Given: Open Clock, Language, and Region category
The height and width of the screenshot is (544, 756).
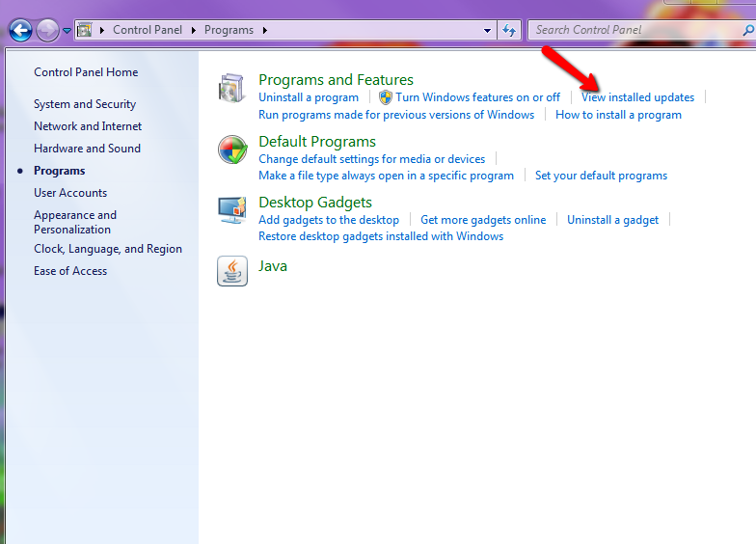Looking at the screenshot, I should coord(108,249).
